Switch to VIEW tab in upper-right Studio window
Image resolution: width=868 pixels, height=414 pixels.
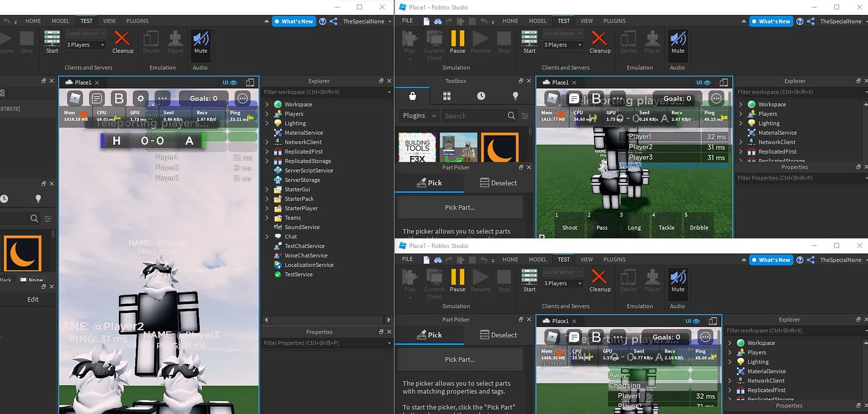586,21
